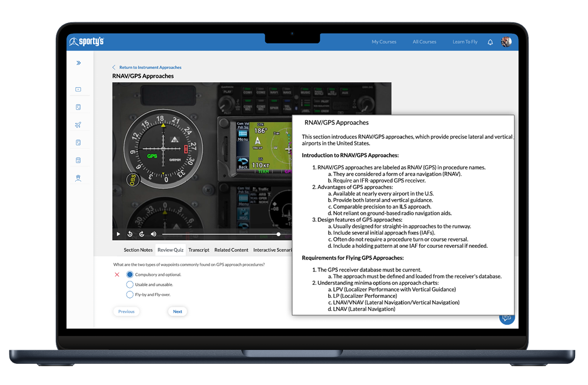Click the video icon in left sidebar
588x385 pixels.
click(x=78, y=89)
